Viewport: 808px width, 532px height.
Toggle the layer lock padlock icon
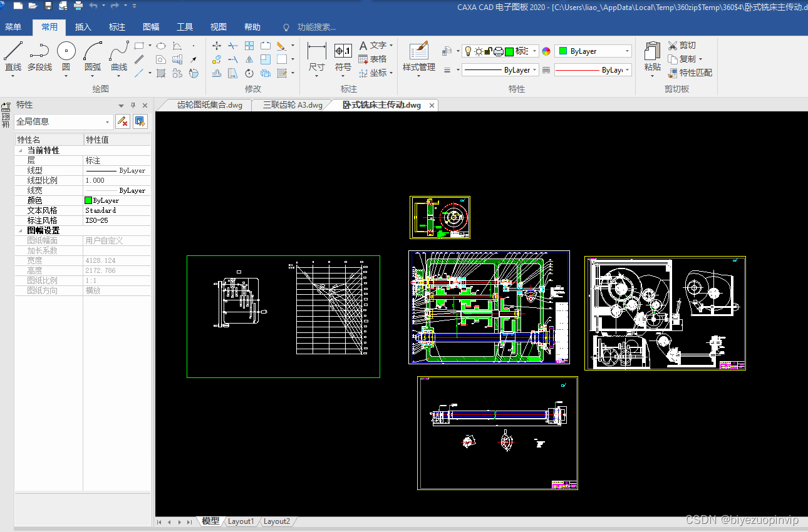coord(489,51)
